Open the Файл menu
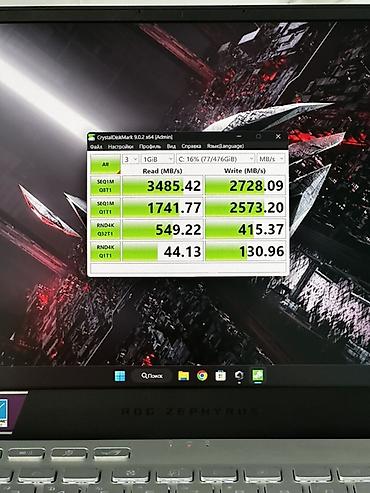The height and width of the screenshot is (493, 370). (96, 146)
